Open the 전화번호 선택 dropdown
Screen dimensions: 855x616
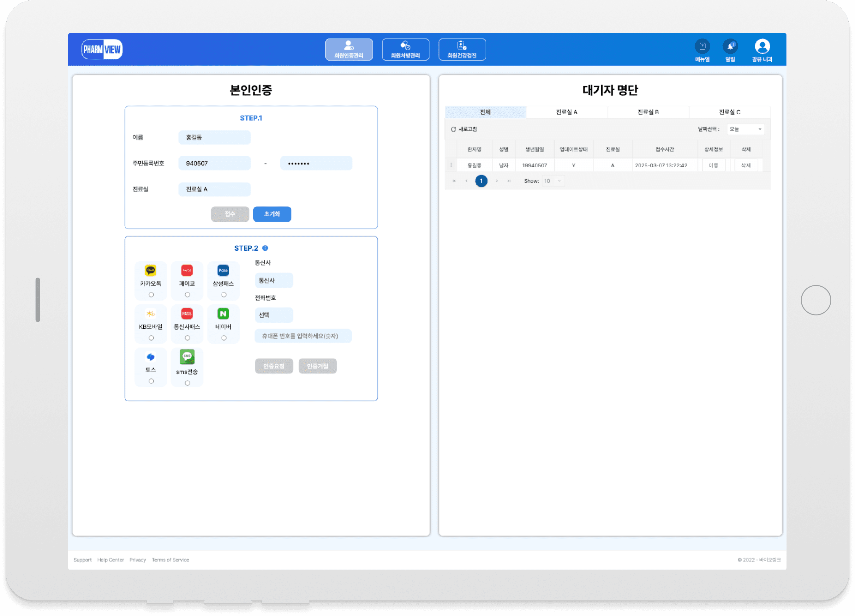tap(274, 315)
